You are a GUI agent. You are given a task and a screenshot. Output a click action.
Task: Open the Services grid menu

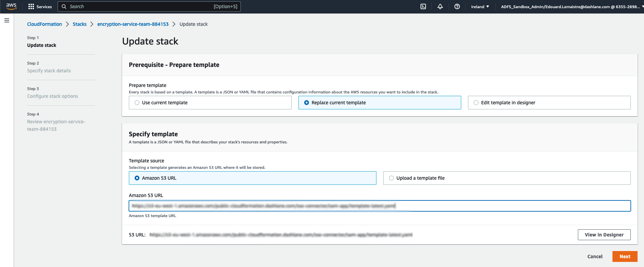40,6
